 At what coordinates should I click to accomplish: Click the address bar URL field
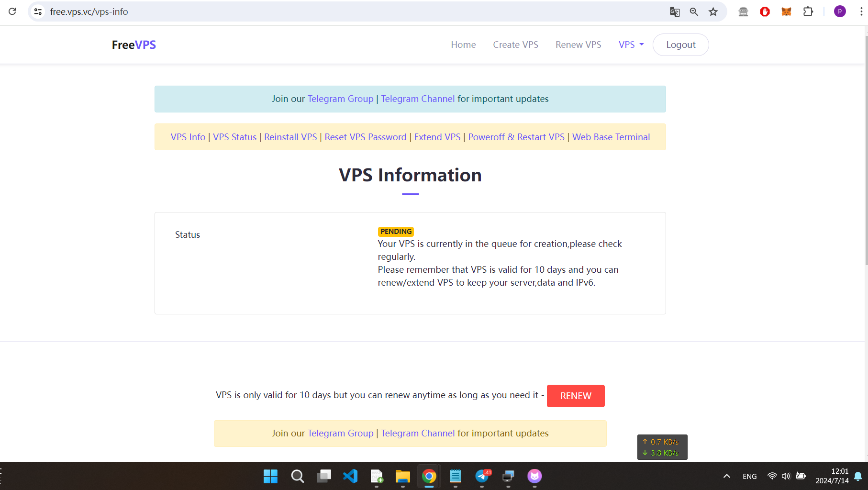pyautogui.click(x=335, y=12)
